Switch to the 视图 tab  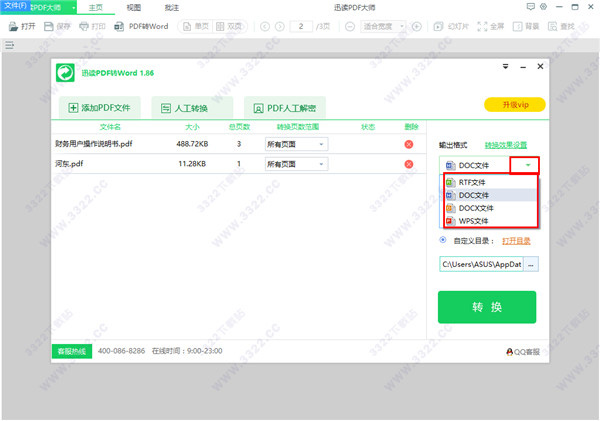[134, 7]
